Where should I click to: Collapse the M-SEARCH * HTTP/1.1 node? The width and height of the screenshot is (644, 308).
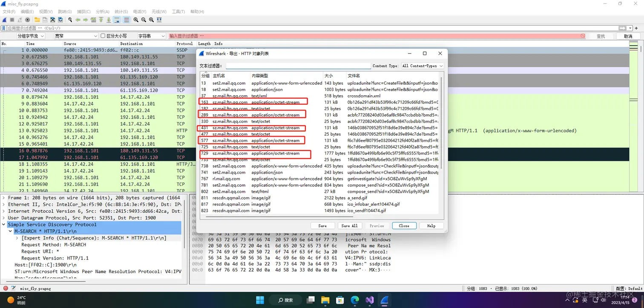[11, 231]
